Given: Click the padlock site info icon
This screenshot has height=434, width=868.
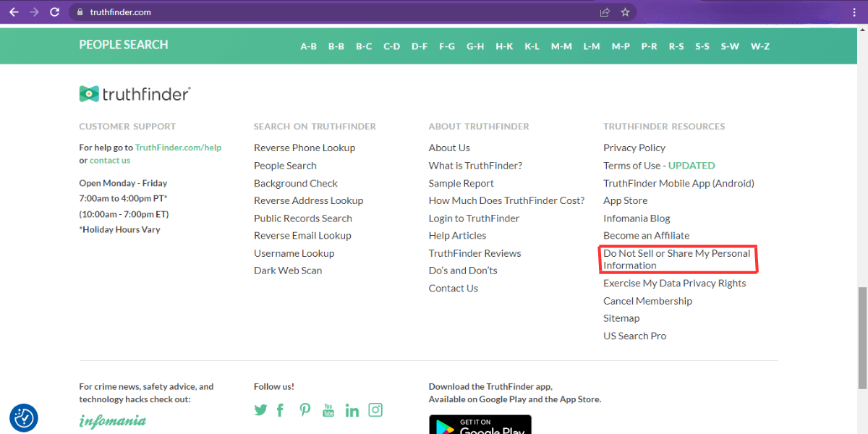Looking at the screenshot, I should [80, 12].
